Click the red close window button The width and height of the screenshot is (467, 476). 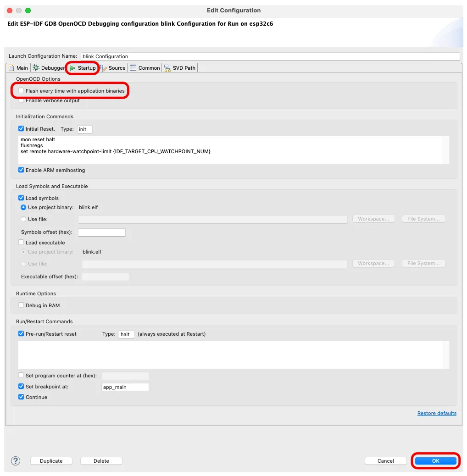click(x=10, y=10)
